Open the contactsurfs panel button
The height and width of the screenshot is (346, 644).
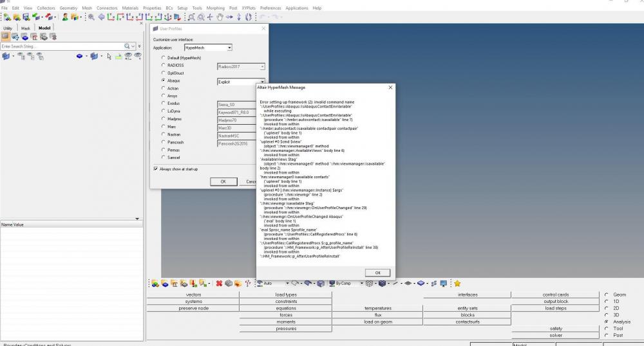click(x=468, y=322)
